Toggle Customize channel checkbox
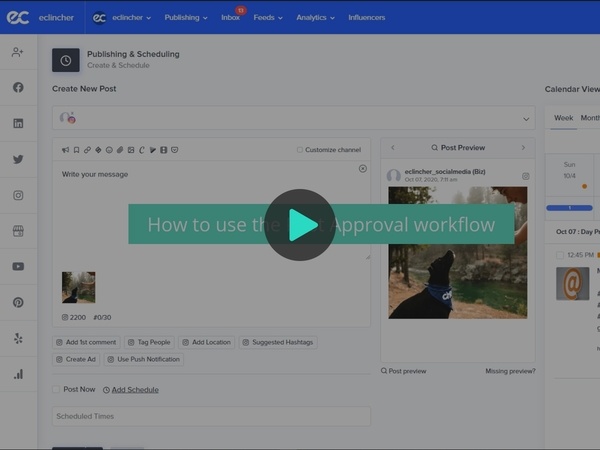The image size is (600, 450). [300, 150]
